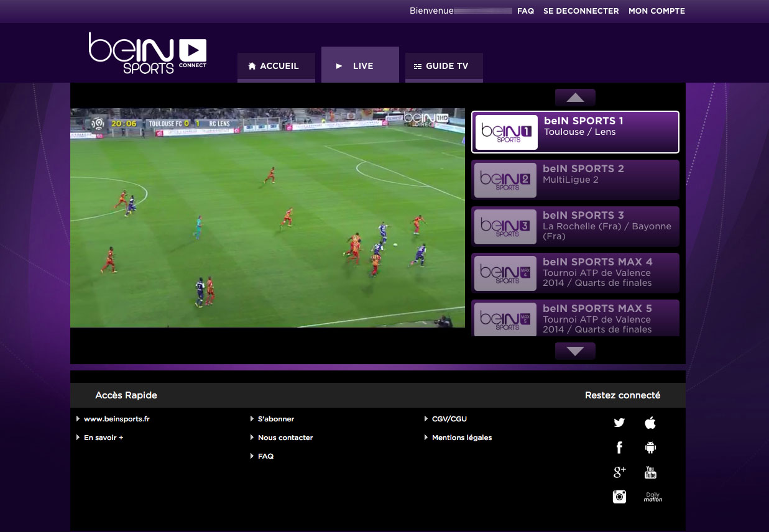Click the up arrow above channel list
The image size is (769, 532).
tap(574, 98)
